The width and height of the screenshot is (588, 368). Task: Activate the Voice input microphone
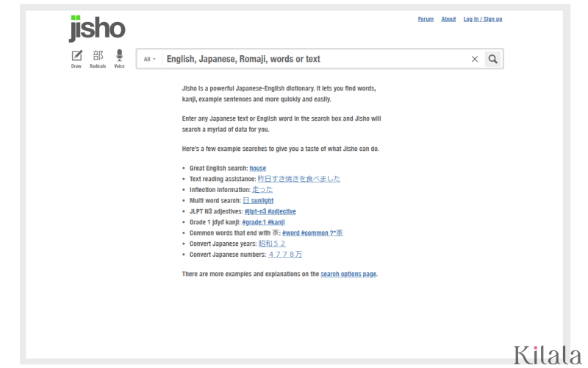(x=119, y=59)
